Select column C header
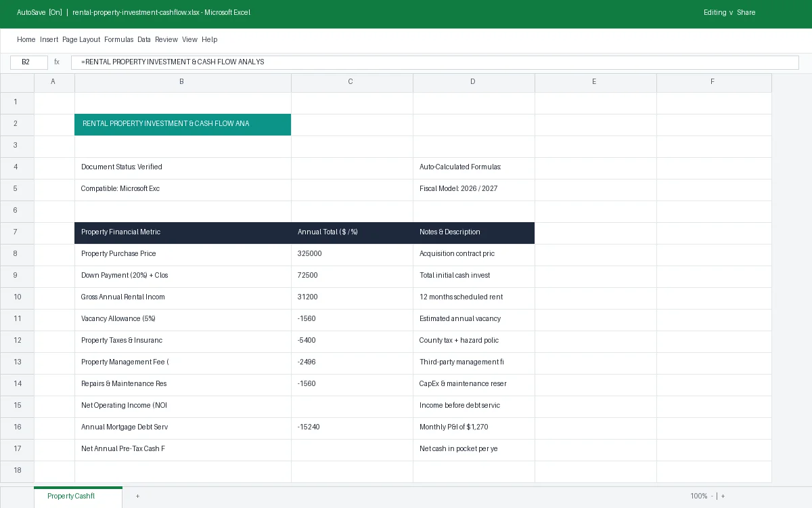Image resolution: width=812 pixels, height=508 pixels. point(352,82)
